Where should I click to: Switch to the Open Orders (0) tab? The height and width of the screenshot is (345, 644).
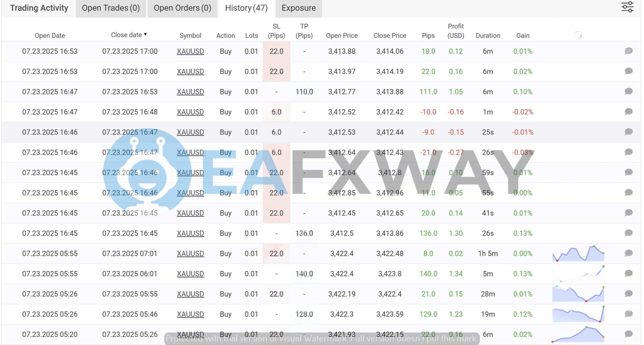[x=182, y=8]
